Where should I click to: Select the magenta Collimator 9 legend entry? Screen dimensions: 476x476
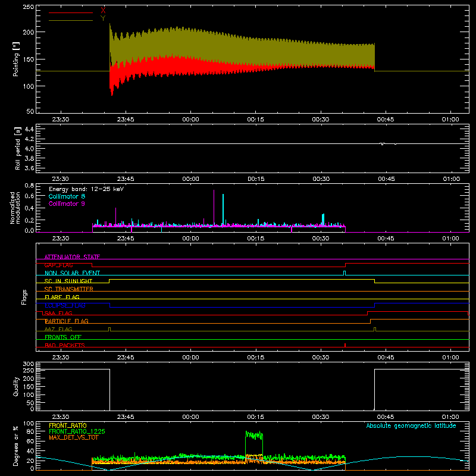click(x=67, y=203)
